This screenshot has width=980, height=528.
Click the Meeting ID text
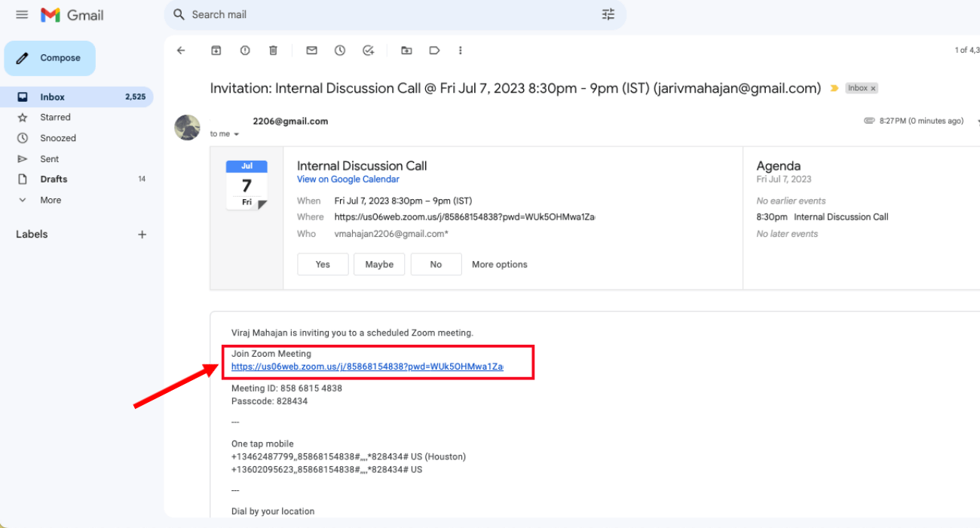[286, 388]
